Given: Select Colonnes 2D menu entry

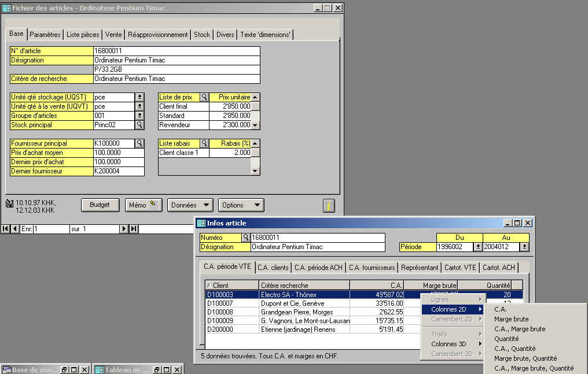Looking at the screenshot, I should (453, 309).
